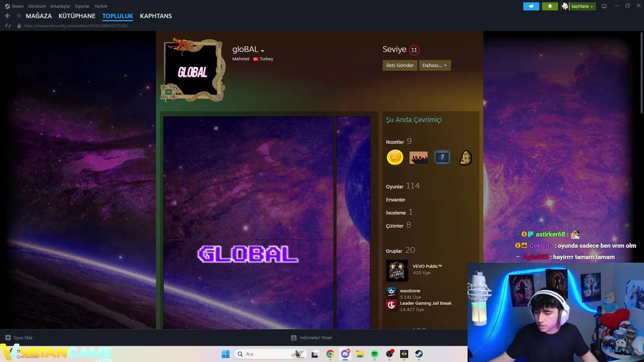
Task: Open the Görünüm menu
Action: pyautogui.click(x=37, y=6)
